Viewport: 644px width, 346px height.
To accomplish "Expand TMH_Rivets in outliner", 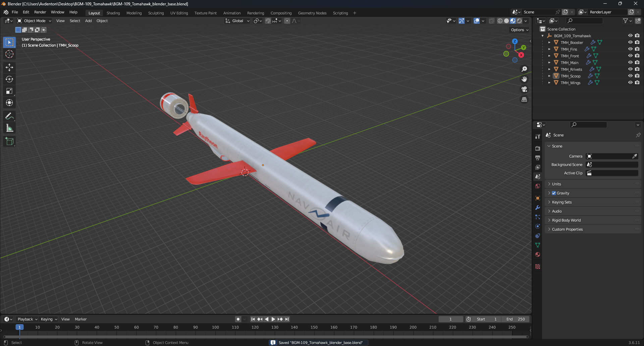I will tap(549, 69).
